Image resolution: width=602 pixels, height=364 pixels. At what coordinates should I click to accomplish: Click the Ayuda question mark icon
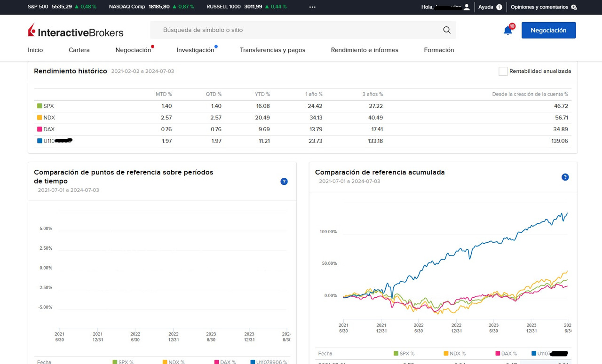(x=499, y=7)
